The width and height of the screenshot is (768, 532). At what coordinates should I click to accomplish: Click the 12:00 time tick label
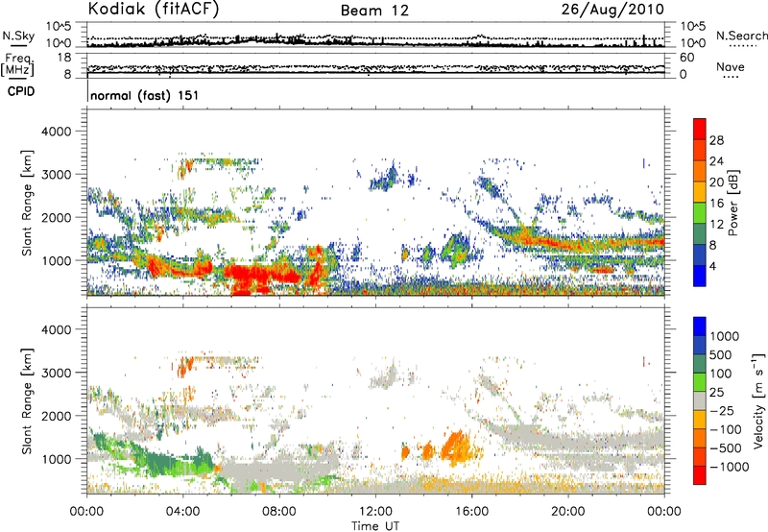[375, 512]
